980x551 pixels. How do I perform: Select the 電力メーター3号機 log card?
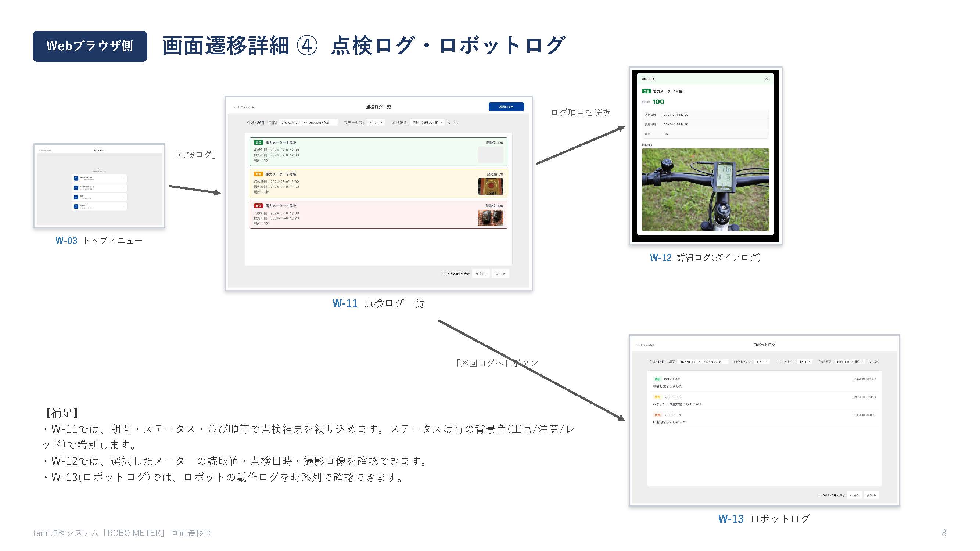pyautogui.click(x=378, y=215)
